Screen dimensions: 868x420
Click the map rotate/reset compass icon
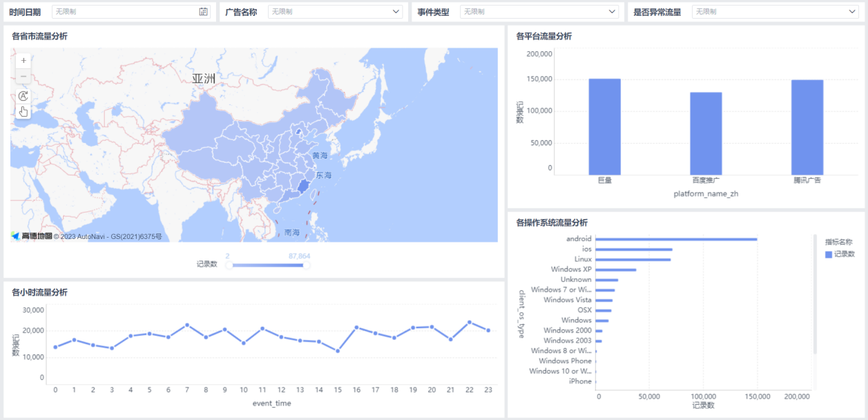click(23, 96)
